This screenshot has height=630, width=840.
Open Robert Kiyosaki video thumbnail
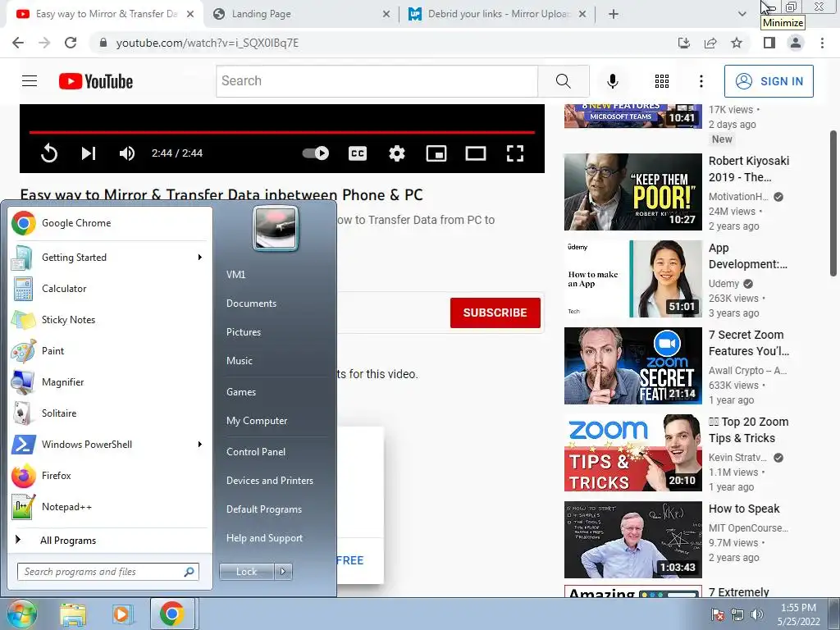632,192
